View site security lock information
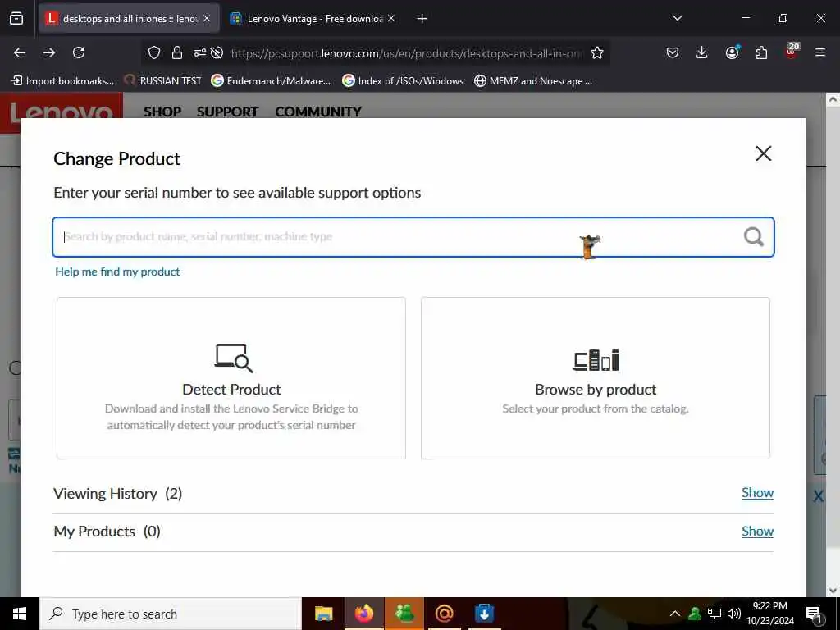 177,52
